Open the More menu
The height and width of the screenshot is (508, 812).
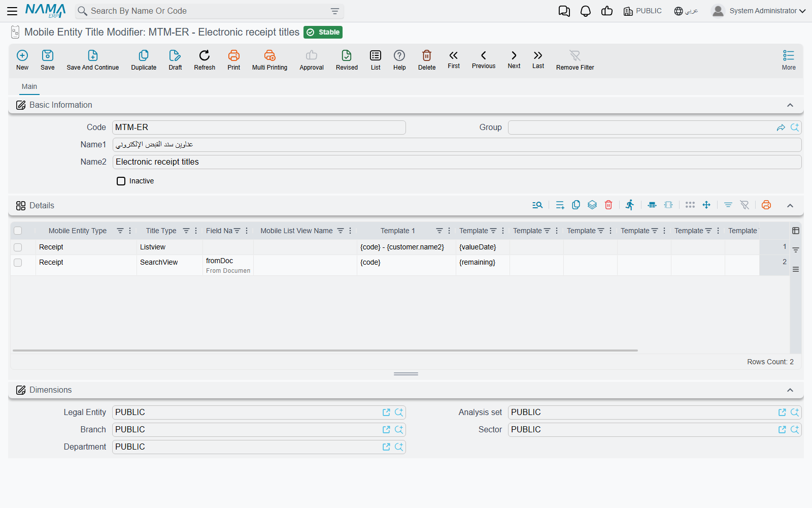point(789,60)
